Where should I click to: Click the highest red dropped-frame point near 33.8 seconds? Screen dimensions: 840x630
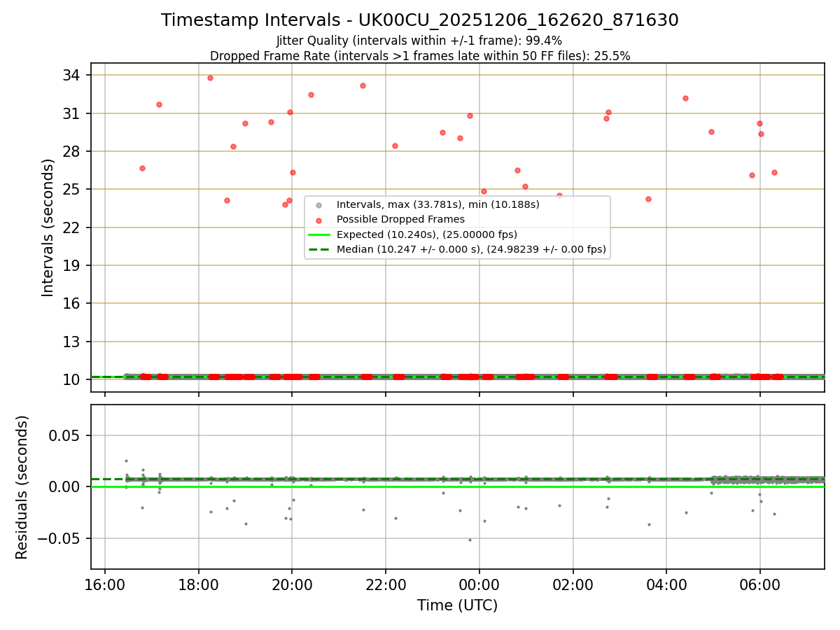[x=210, y=78]
